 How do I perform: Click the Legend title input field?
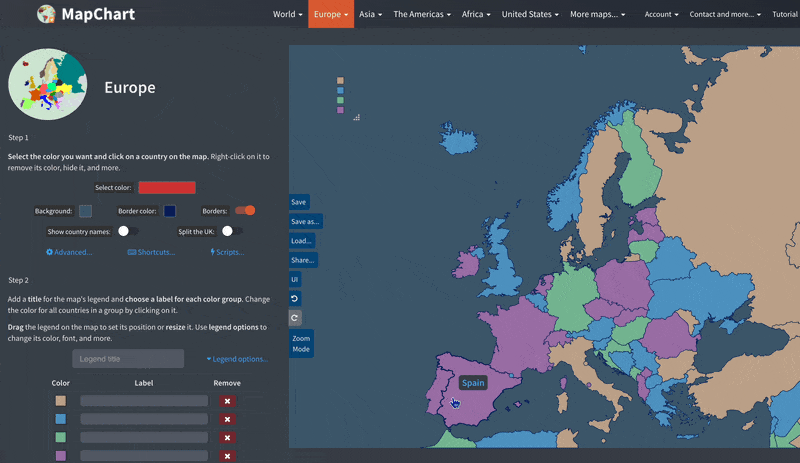[128, 359]
